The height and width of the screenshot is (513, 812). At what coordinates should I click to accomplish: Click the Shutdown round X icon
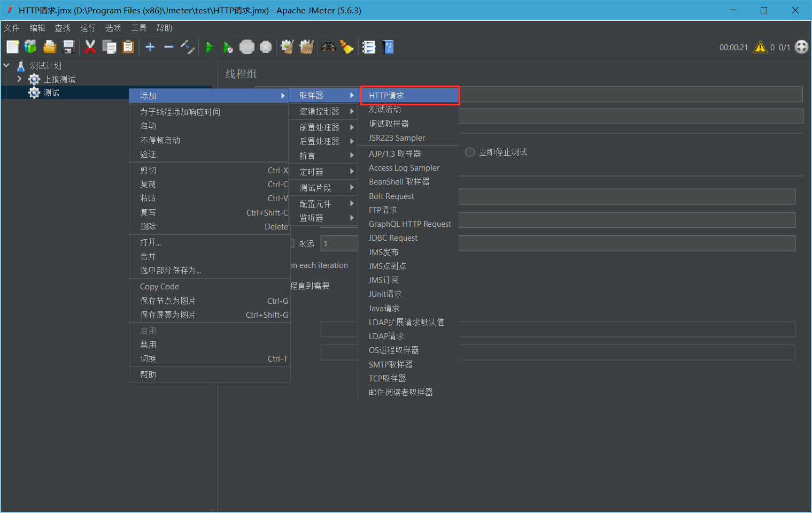(266, 47)
